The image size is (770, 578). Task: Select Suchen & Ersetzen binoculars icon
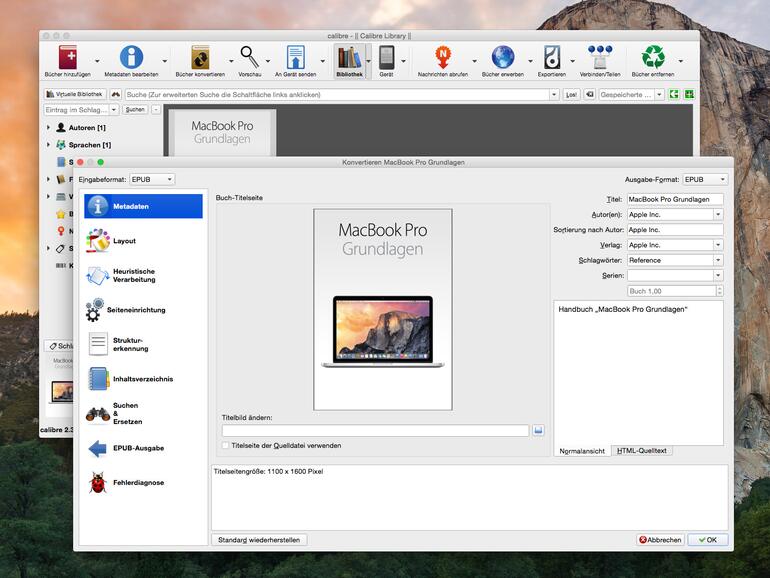[98, 413]
